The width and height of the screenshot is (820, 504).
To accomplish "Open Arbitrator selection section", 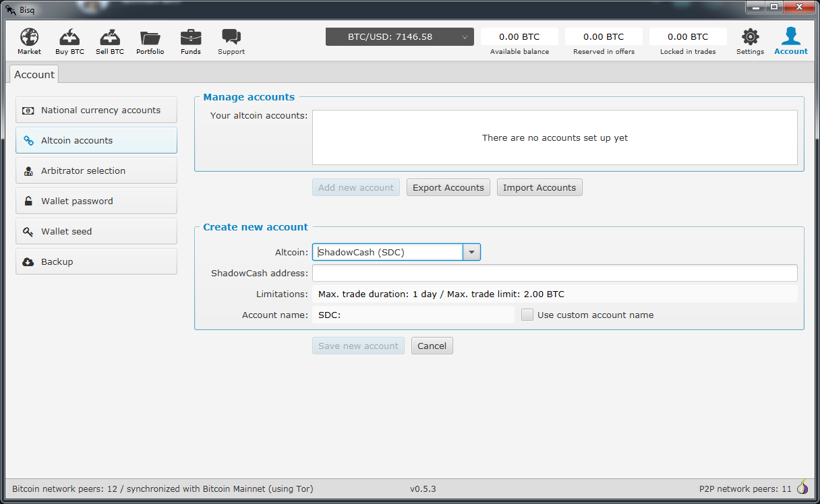I will click(x=96, y=170).
